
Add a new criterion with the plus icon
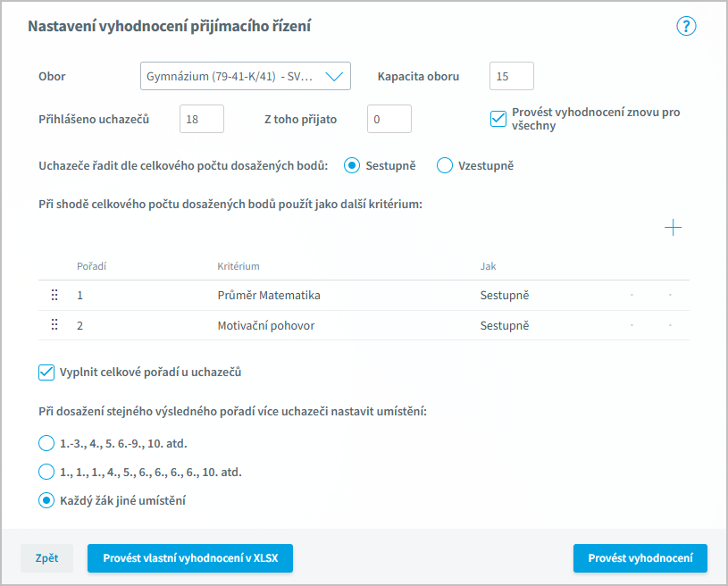(673, 228)
